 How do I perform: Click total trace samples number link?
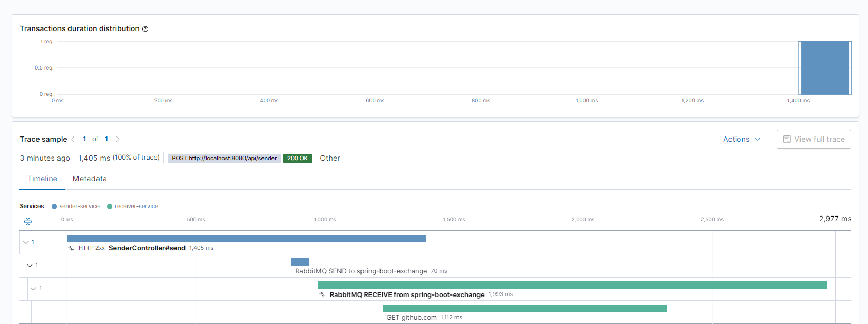point(106,139)
